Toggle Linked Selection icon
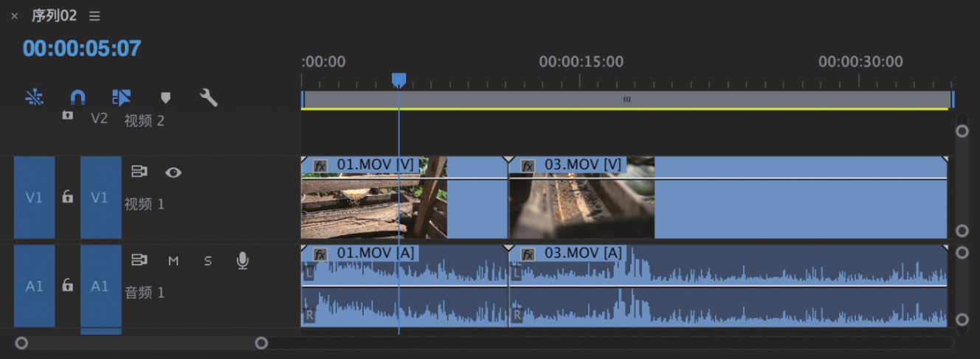The image size is (980, 359). pos(121,97)
